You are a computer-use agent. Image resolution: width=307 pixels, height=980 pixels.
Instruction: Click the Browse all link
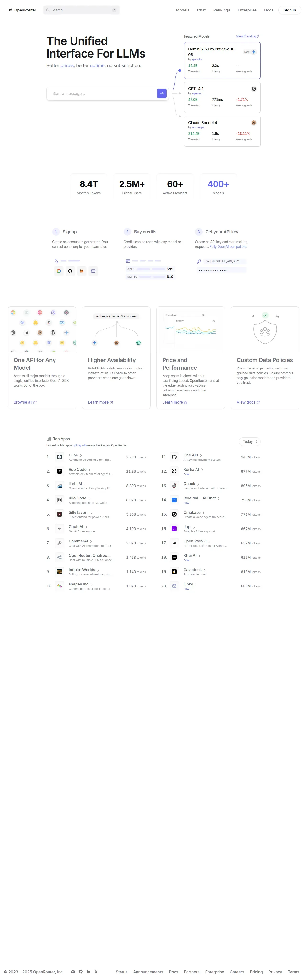25,402
